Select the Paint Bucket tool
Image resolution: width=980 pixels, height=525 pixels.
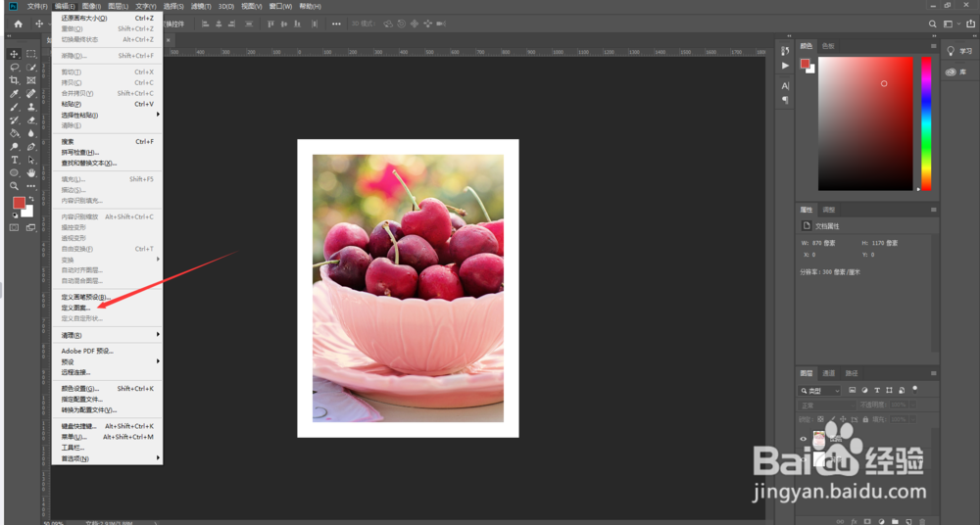pos(15,133)
